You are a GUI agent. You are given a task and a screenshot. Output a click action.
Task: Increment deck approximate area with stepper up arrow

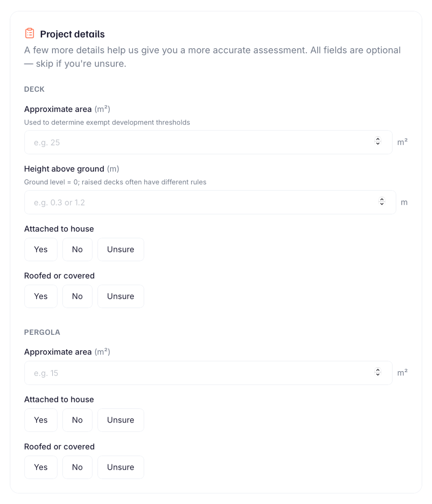point(378,139)
